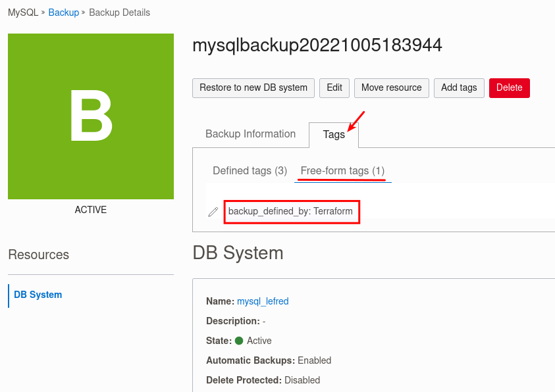The image size is (555, 392).
Task: Select the Tags tab
Action: pos(333,134)
